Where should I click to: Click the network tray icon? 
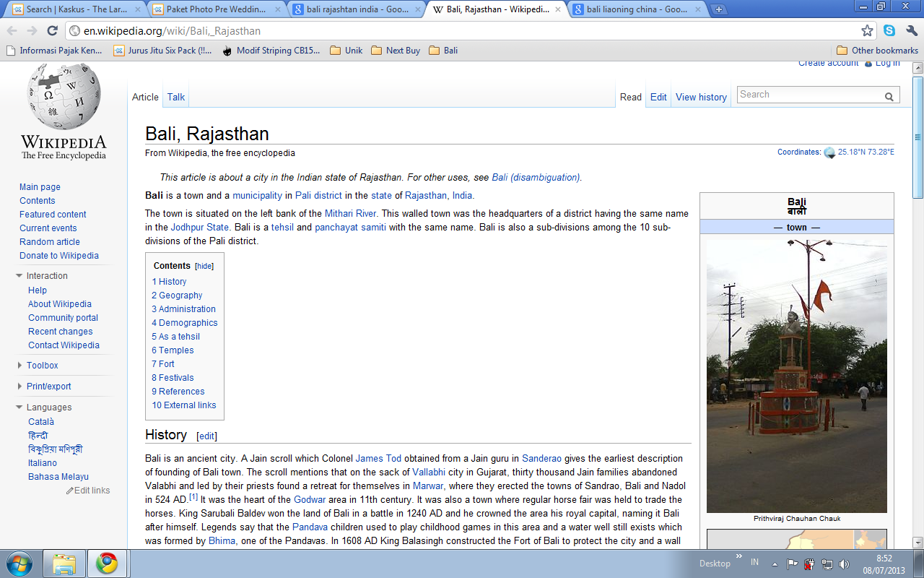[x=827, y=564]
